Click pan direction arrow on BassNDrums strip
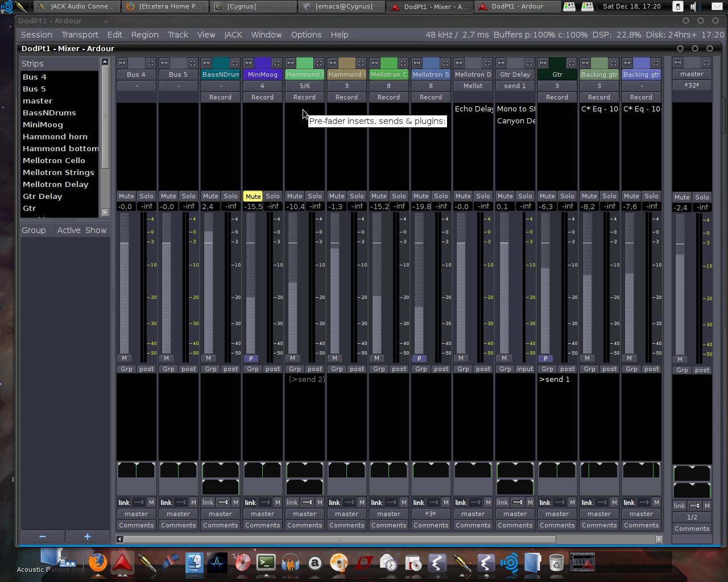This screenshot has width=728, height=582. [x=223, y=502]
